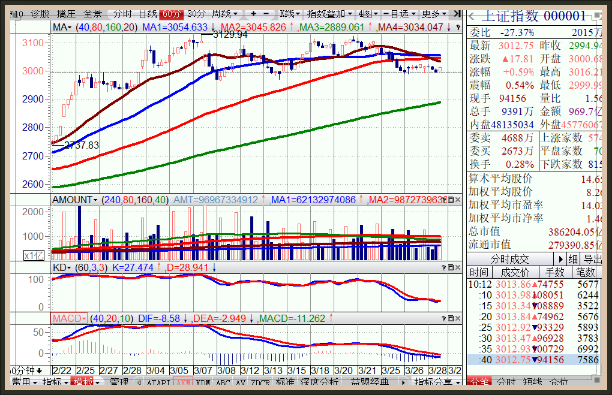Click the jump-to-end arrow in top toolbar
The height and width of the screenshot is (395, 612).
457,14
